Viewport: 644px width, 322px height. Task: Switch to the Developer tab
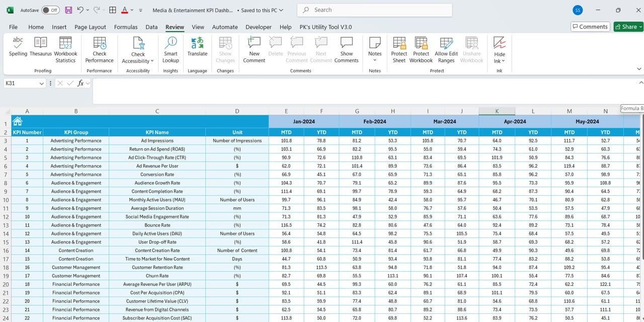[259, 27]
